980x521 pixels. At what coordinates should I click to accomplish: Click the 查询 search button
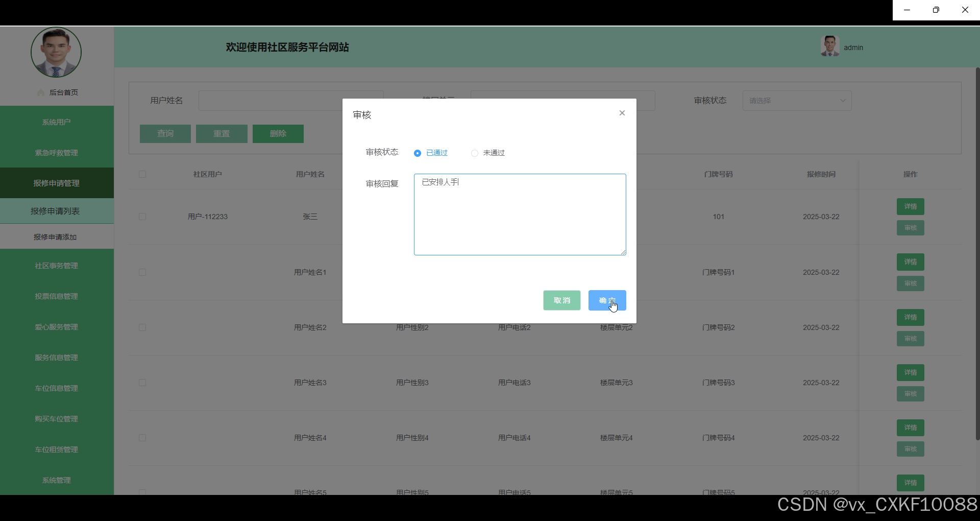165,134
